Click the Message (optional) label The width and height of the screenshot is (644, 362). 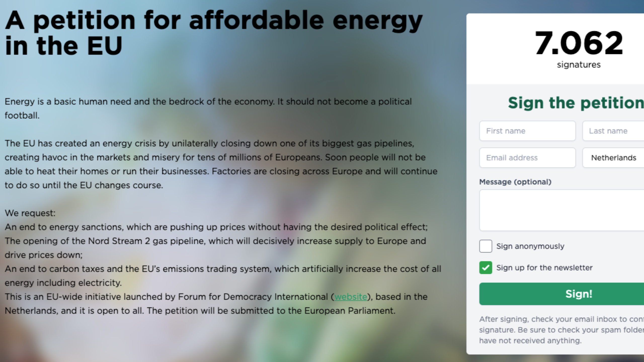515,182
